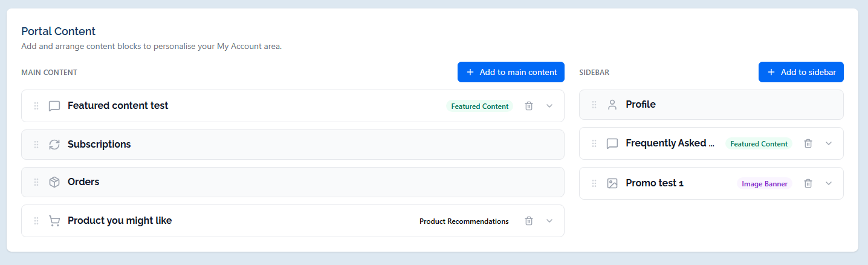Click Add to main content button
The height and width of the screenshot is (265, 868).
(511, 72)
